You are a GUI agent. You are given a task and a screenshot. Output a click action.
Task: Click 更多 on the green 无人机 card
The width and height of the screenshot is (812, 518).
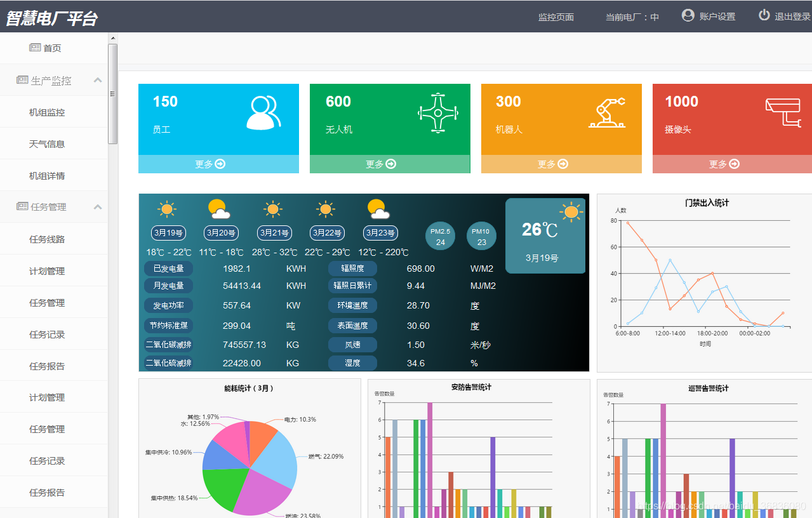390,164
